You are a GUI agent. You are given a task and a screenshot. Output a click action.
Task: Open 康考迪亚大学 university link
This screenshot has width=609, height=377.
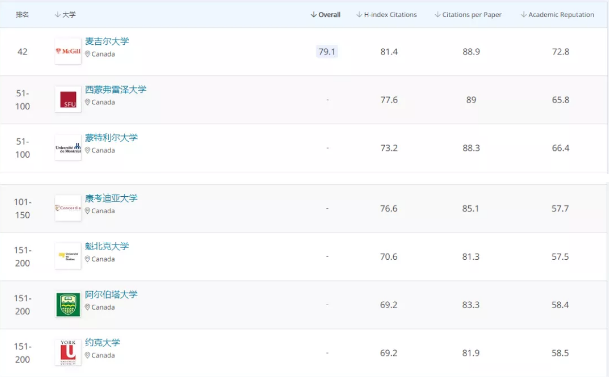(111, 198)
